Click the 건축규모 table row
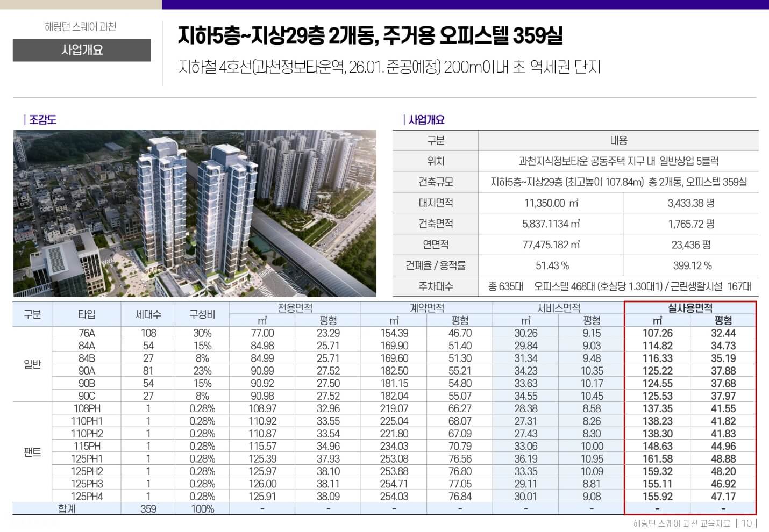Screen dimensions: 769x532 click(x=435, y=182)
